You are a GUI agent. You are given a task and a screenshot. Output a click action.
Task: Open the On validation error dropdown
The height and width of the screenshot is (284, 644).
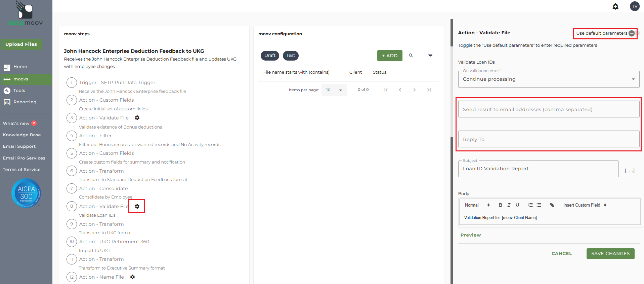coord(549,79)
